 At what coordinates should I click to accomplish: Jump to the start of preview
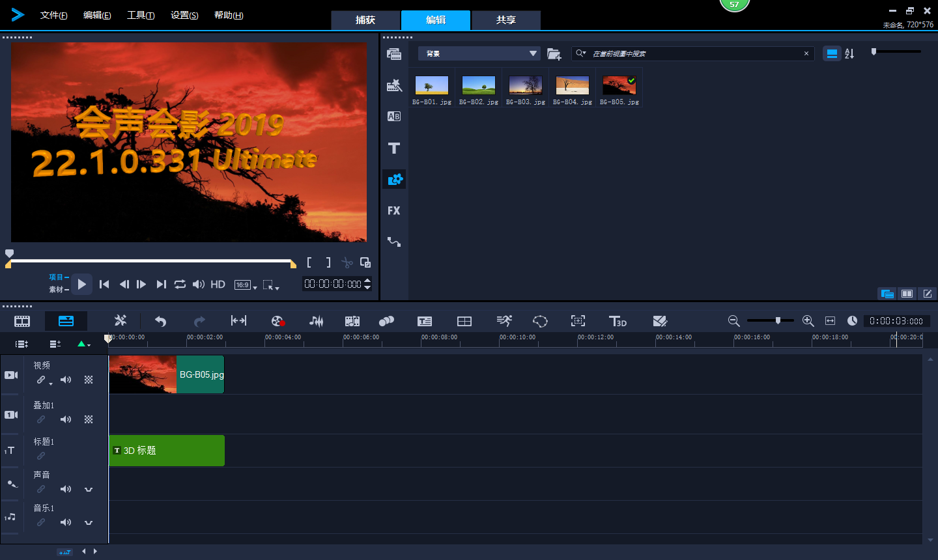(x=104, y=284)
